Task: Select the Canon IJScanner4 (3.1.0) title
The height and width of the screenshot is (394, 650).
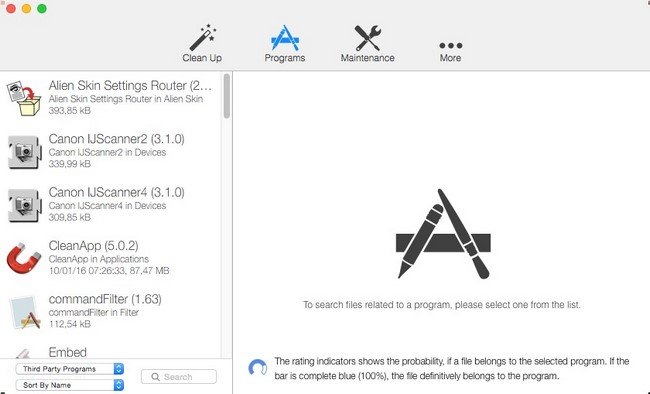Action: [x=116, y=192]
